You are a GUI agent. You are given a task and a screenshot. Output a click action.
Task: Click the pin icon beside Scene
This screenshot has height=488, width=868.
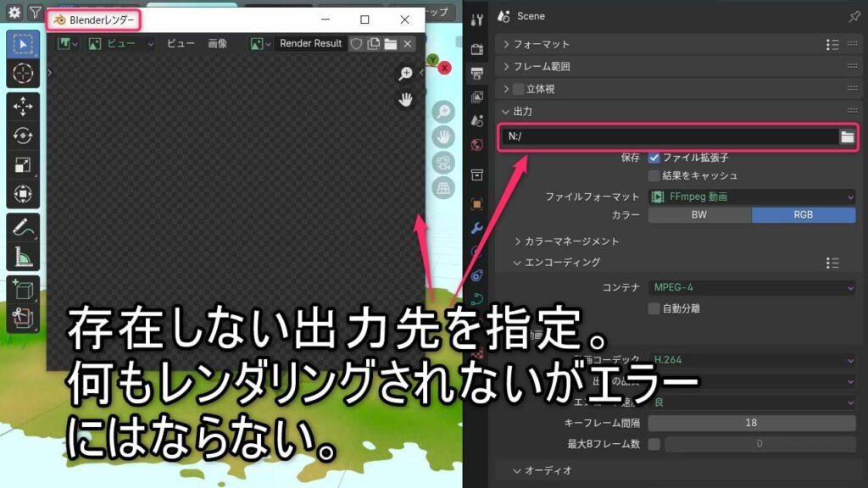click(x=854, y=17)
